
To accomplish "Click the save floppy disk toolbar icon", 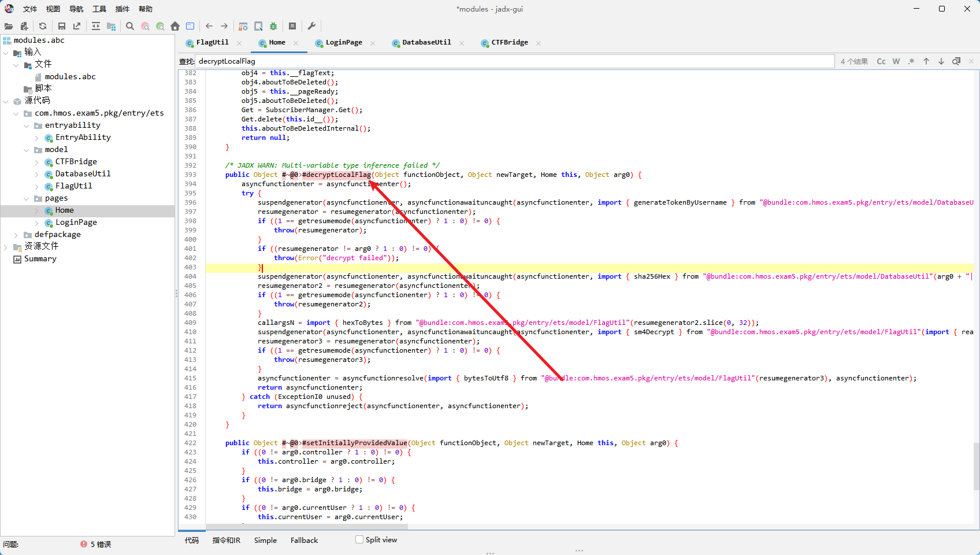I will 62,26.
